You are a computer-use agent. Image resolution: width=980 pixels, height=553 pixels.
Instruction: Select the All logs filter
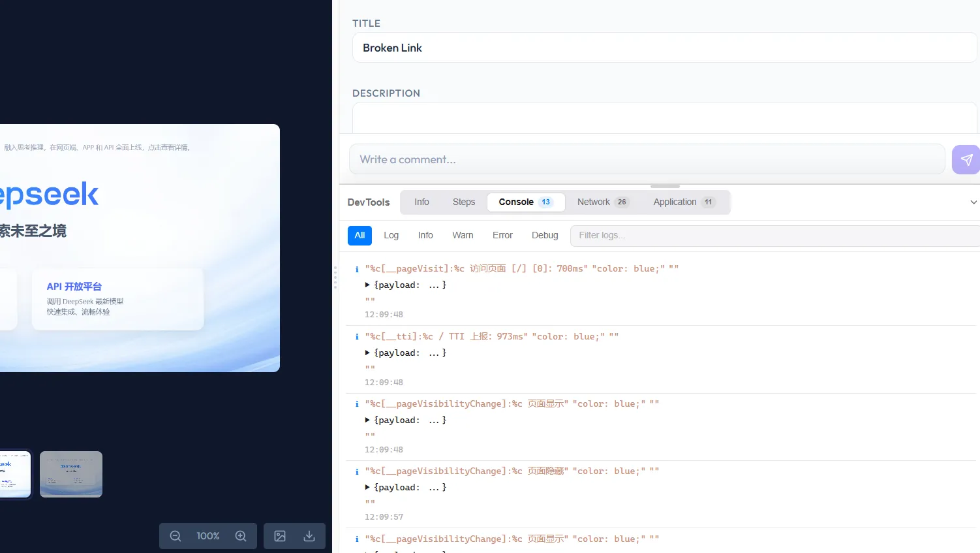pos(360,235)
